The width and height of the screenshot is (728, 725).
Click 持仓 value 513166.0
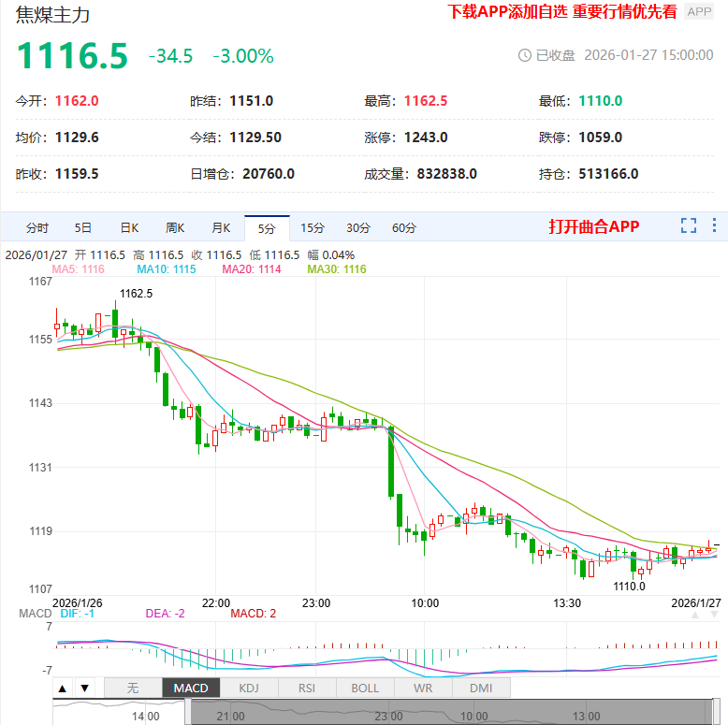coord(608,174)
